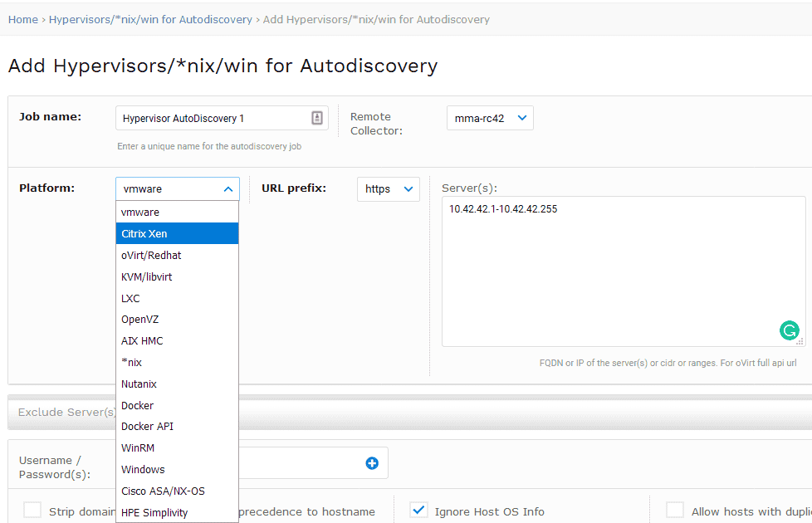
Task: Select HPE Simplivity platform option
Action: coord(177,513)
